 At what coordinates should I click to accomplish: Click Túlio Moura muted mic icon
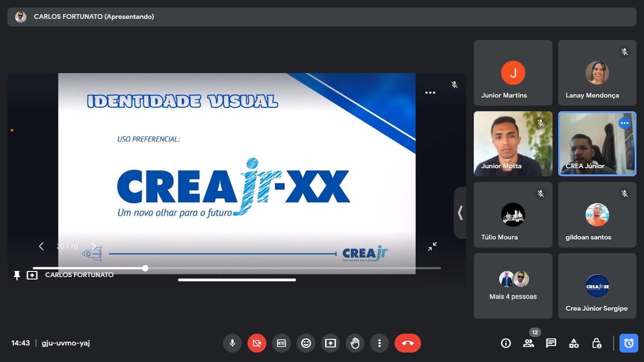tap(541, 194)
